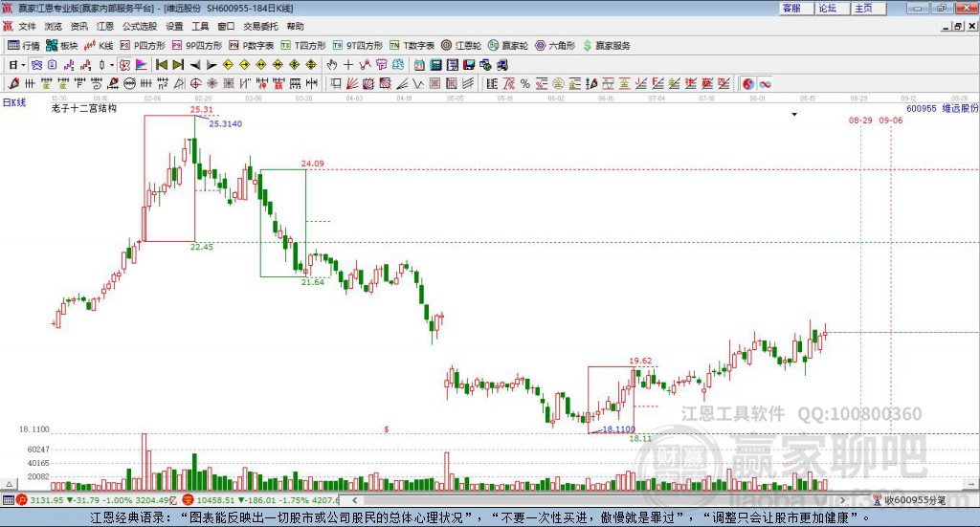Jump to last bar green arrow
Screen dimensions: 980x527
tap(178, 65)
